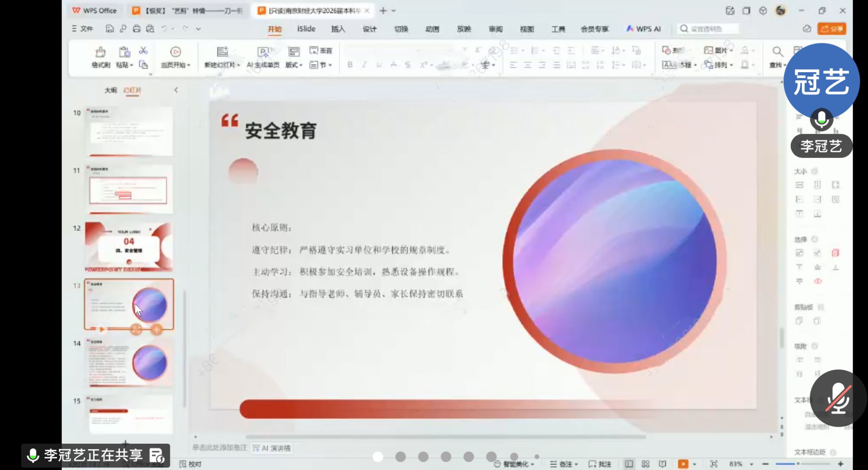Click the orange slideshow play button

tap(683, 464)
